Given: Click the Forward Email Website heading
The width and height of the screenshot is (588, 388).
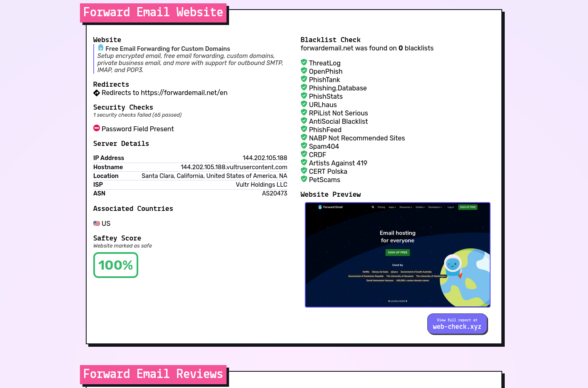Looking at the screenshot, I should tap(153, 13).
